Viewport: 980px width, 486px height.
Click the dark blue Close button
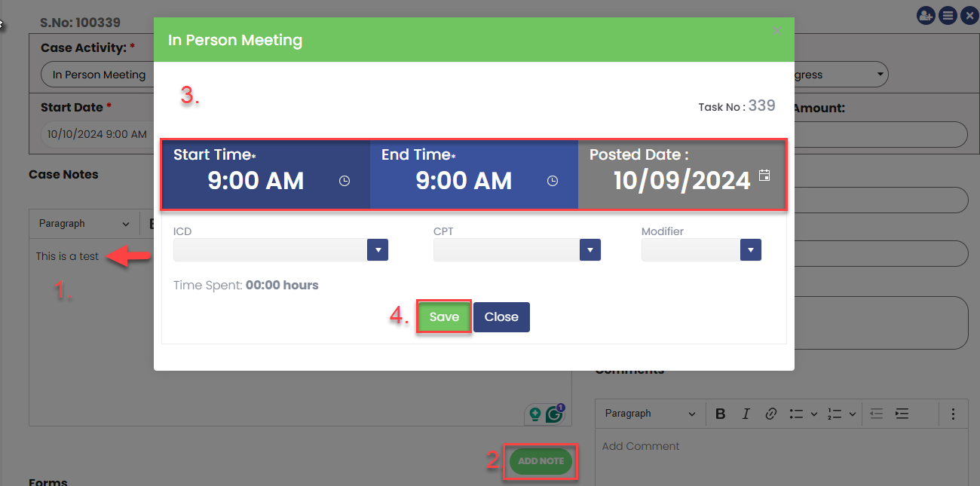[501, 317]
